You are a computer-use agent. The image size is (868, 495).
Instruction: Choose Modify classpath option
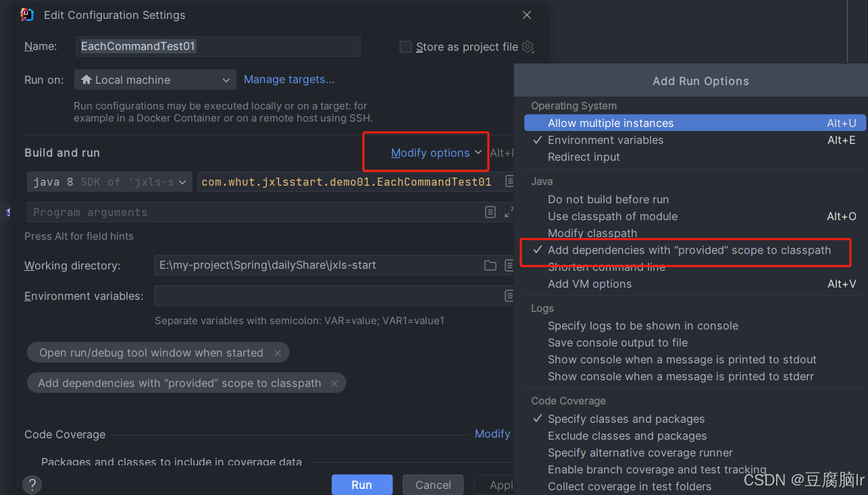click(x=695, y=233)
